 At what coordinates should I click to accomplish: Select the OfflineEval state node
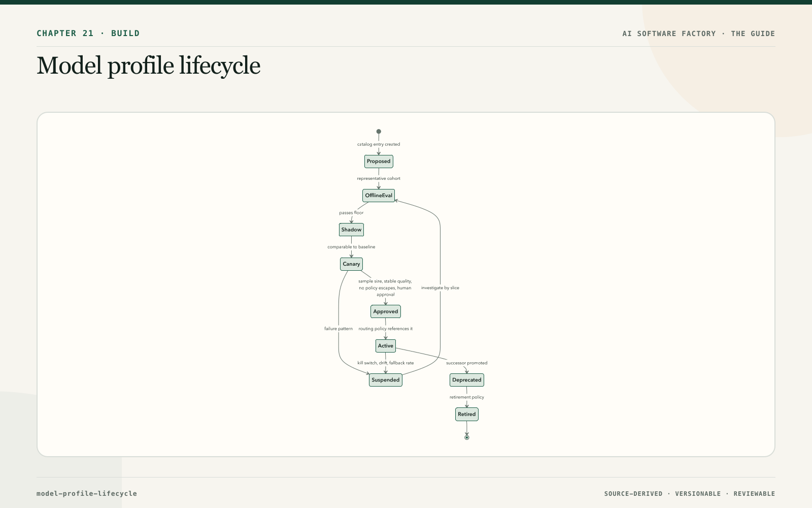point(379,196)
